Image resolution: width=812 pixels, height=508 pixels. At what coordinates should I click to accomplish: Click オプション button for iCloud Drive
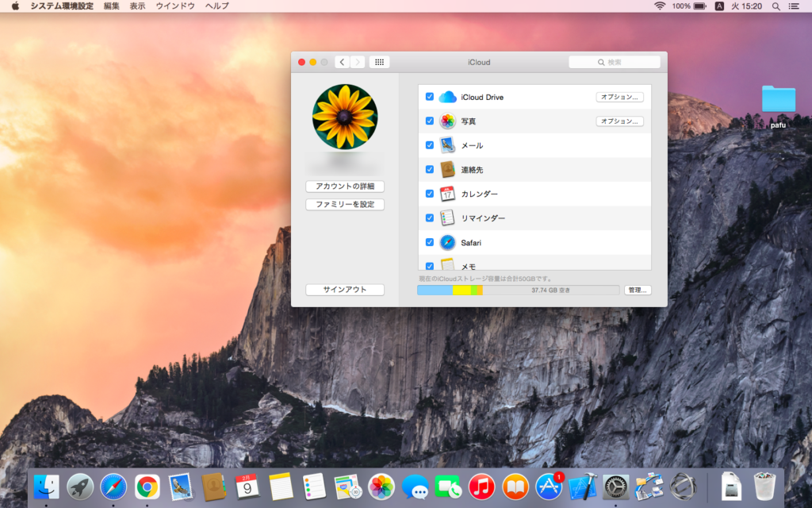pos(619,97)
